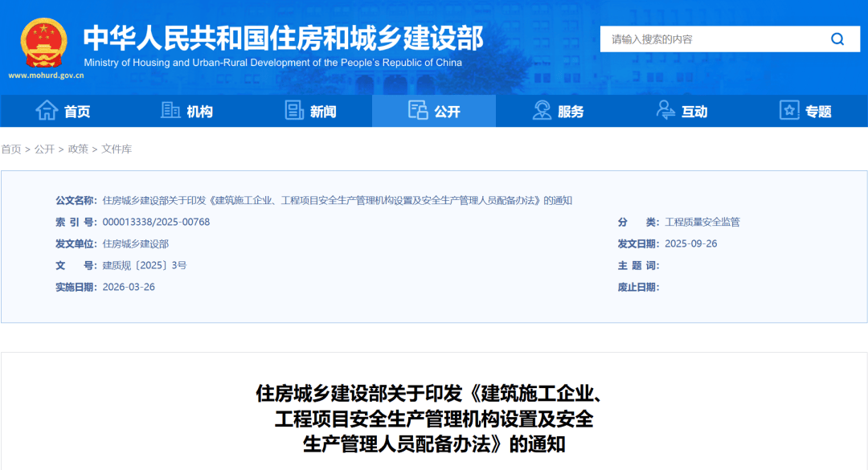This screenshot has width=868, height=470.
Task: Click the 公开 breadcrumb link
Action: pos(44,149)
